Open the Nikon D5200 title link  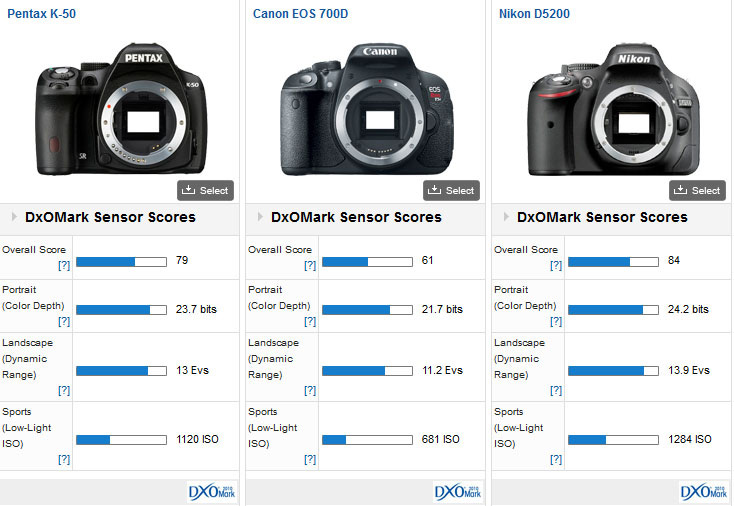pos(534,14)
